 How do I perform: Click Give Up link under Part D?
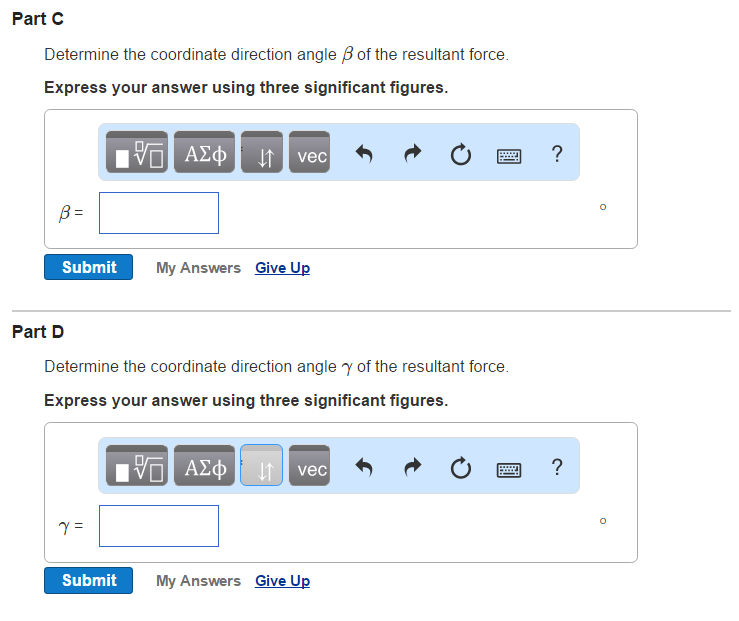282,581
